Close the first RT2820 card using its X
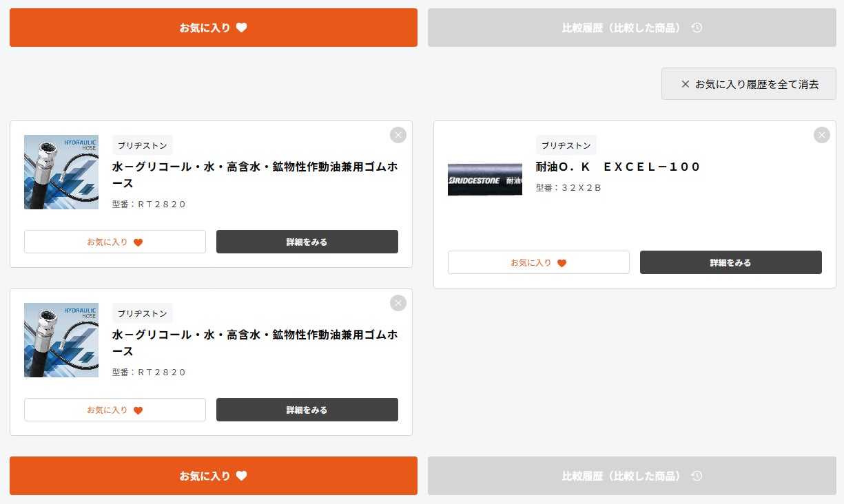 tap(398, 135)
